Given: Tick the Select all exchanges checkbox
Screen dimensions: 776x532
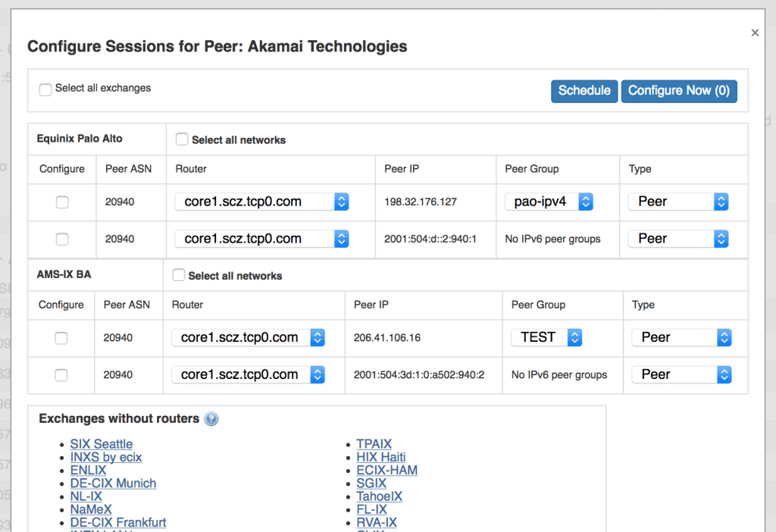Looking at the screenshot, I should 45,89.
